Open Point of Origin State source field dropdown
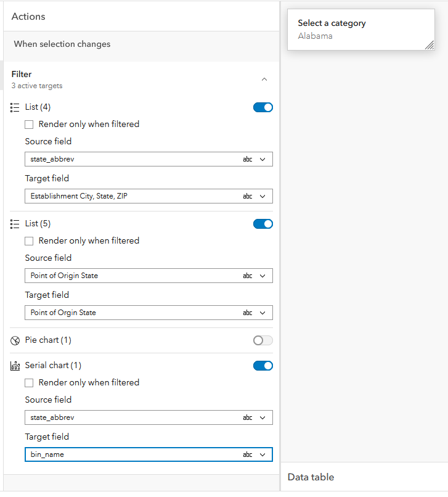The height and width of the screenshot is (497, 448). [x=149, y=276]
